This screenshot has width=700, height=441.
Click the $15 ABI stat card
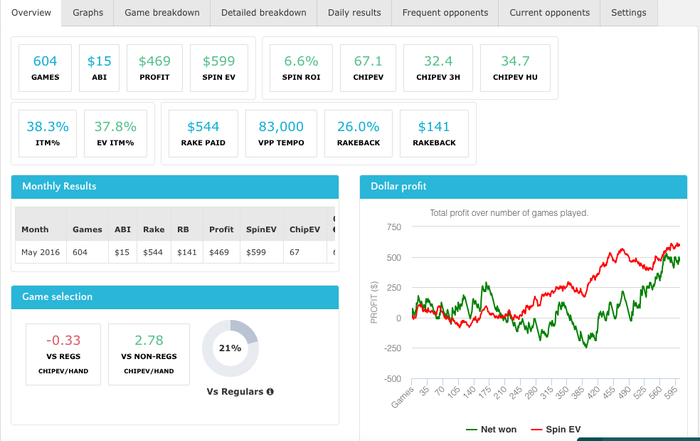(99, 68)
